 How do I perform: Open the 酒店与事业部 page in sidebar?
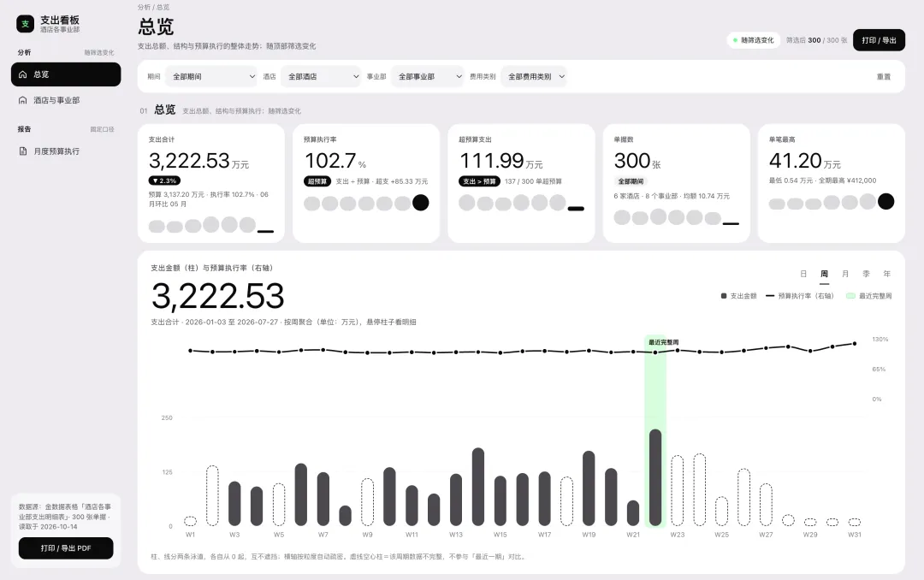(x=66, y=100)
